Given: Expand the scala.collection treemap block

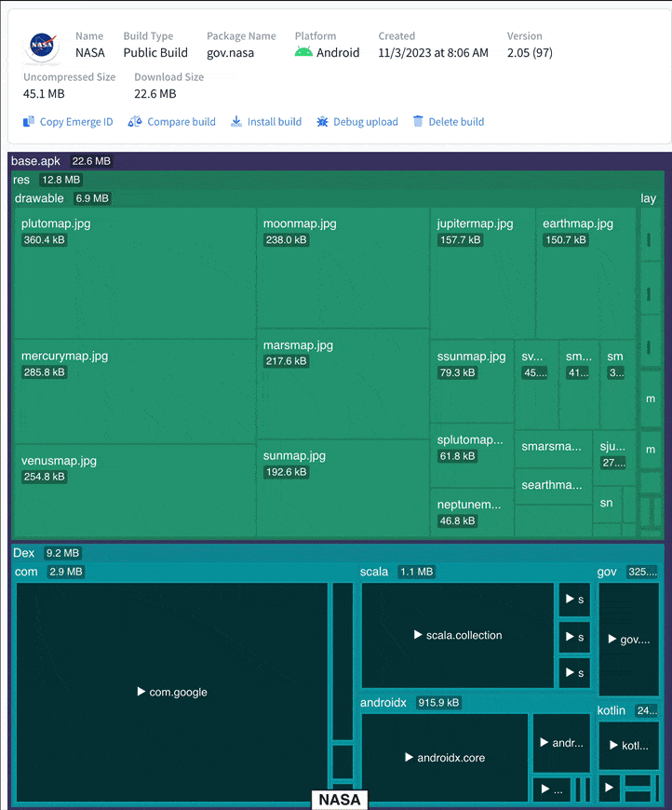Looking at the screenshot, I should coord(457,635).
